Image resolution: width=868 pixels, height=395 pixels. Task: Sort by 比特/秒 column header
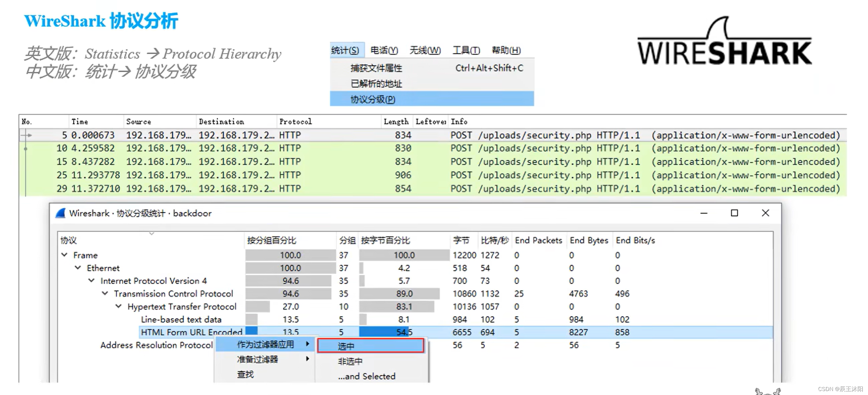click(x=495, y=240)
